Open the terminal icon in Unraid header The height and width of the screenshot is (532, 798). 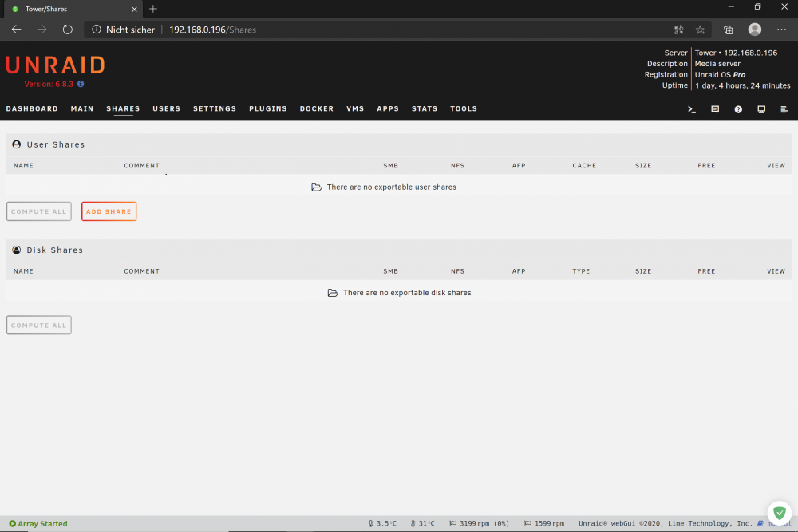click(x=692, y=109)
